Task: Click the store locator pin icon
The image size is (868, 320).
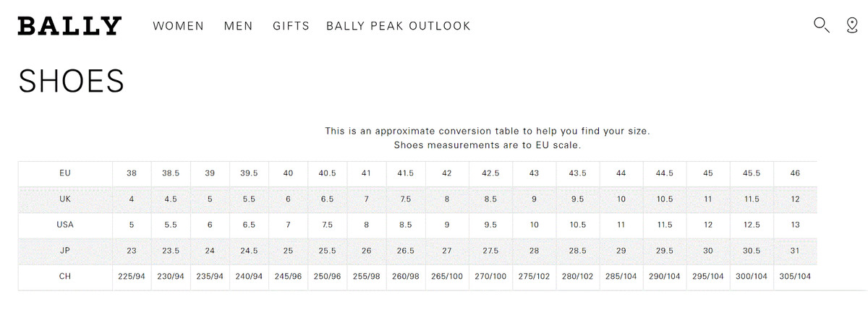Action: tap(852, 25)
